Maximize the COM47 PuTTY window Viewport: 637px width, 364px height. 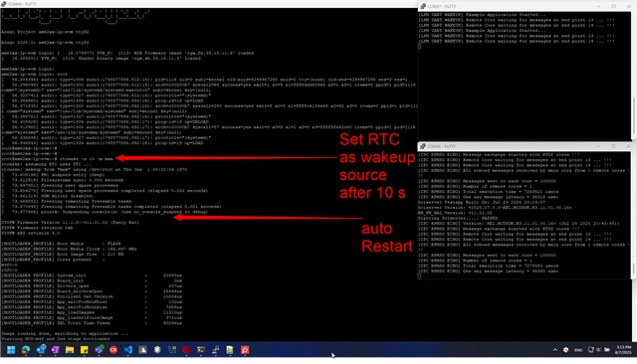point(613,7)
